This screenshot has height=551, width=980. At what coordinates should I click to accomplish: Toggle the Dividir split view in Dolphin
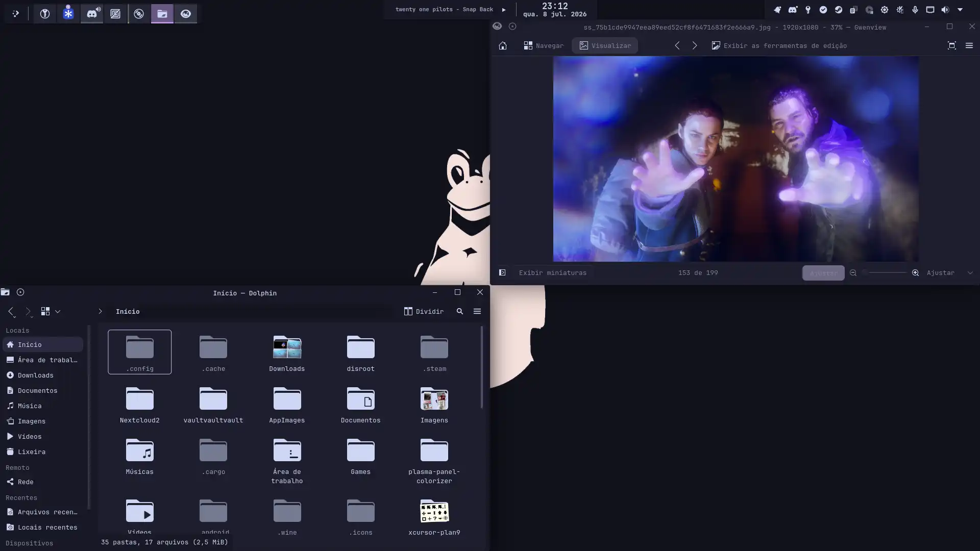424,311
